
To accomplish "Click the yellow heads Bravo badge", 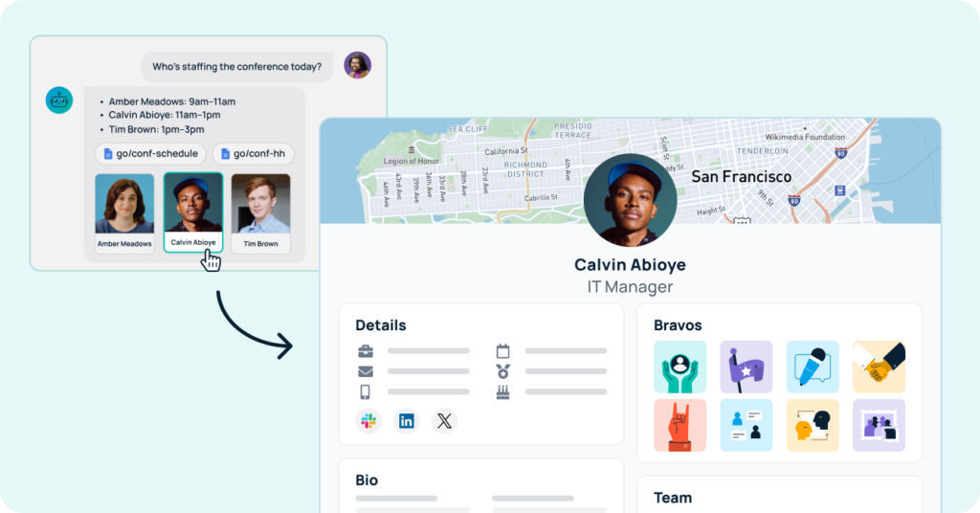I will [813, 426].
